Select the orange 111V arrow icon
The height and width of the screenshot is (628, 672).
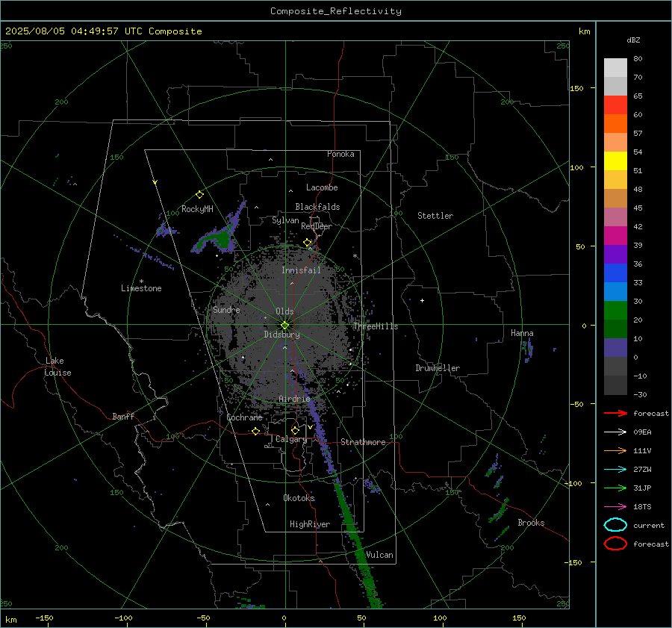(615, 450)
